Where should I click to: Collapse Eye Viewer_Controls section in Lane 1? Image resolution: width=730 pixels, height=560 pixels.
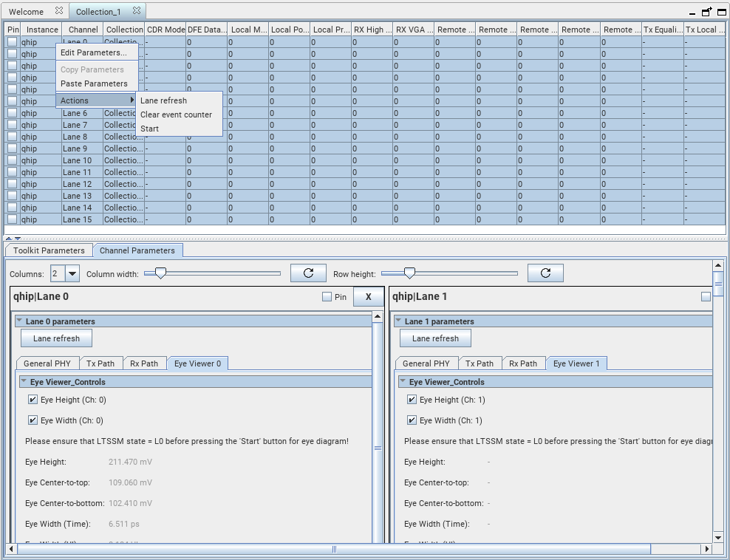click(x=403, y=382)
